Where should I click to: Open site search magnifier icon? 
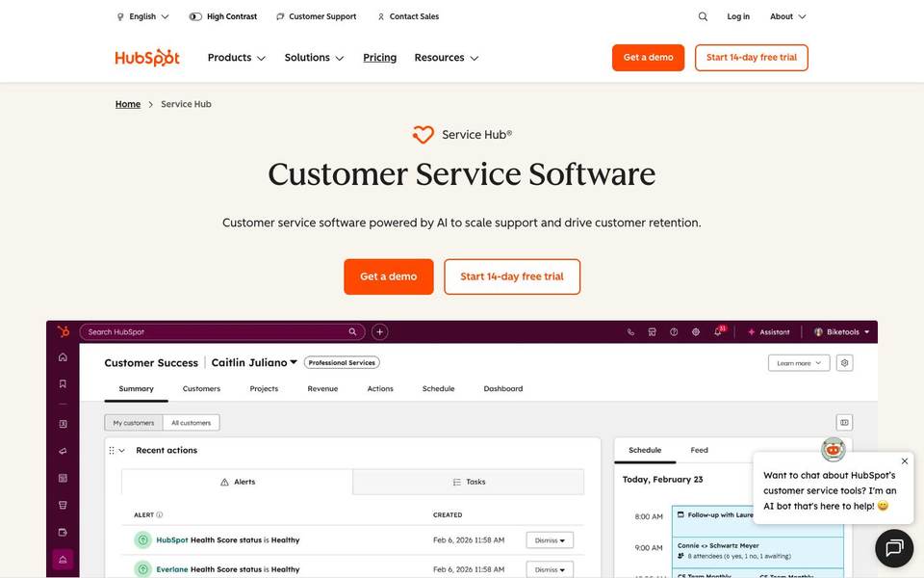pyautogui.click(x=703, y=16)
